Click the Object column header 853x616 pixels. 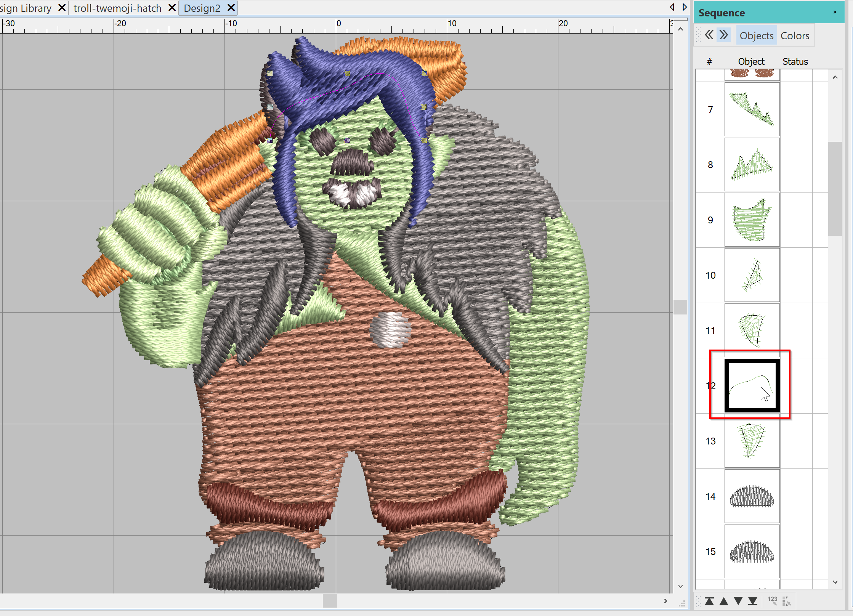[751, 61]
